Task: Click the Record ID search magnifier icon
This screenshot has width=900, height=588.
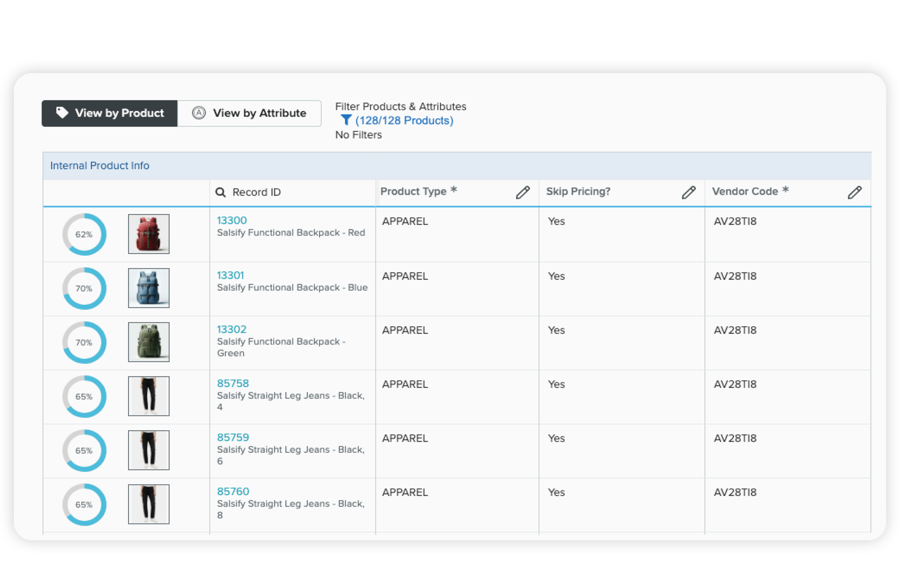Action: (220, 192)
